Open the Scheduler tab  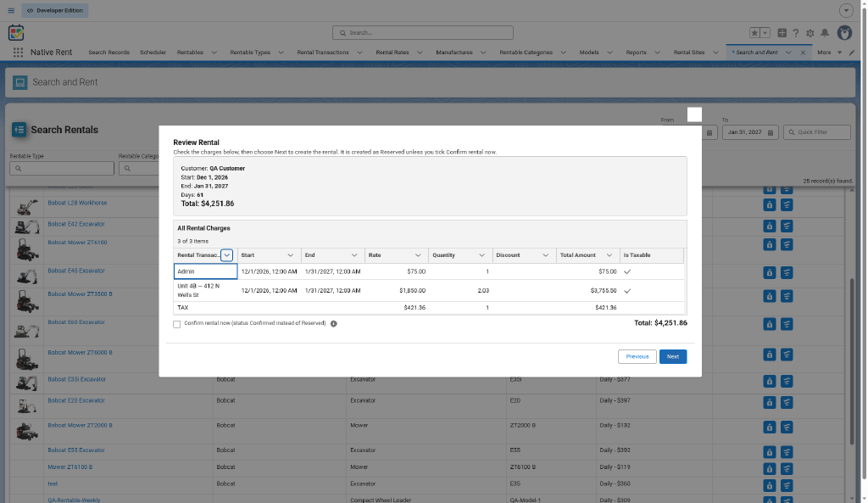point(153,53)
